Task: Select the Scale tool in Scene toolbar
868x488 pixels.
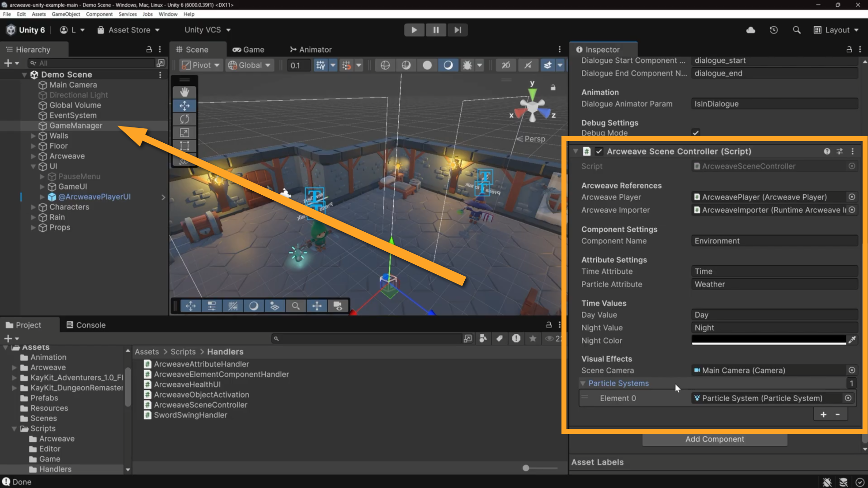Action: pos(184,133)
